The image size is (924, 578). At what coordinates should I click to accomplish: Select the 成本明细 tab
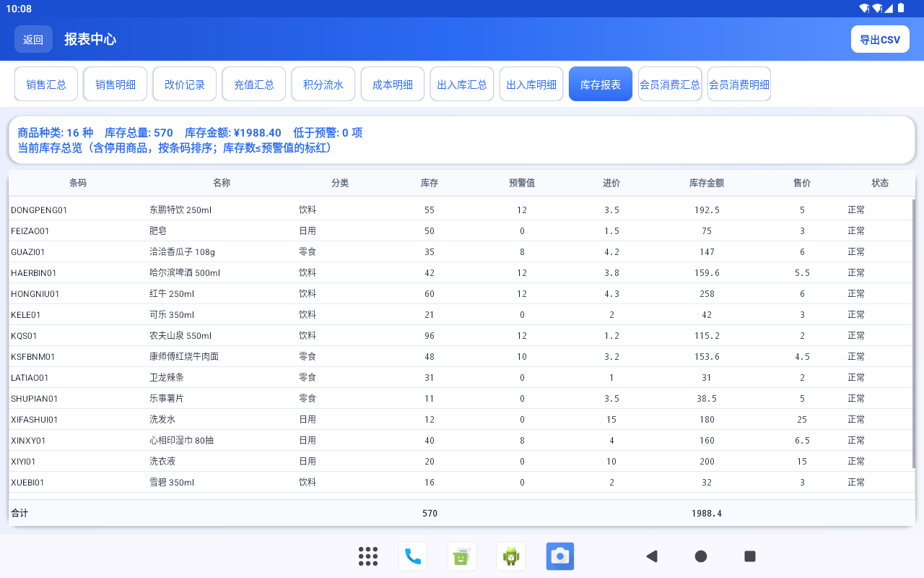point(393,85)
